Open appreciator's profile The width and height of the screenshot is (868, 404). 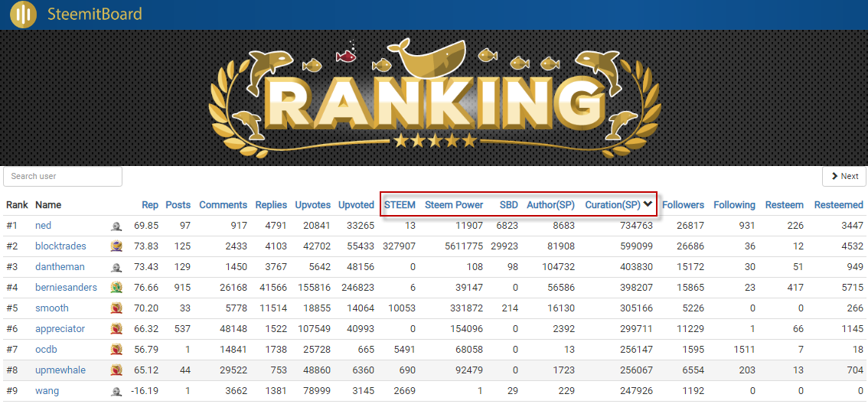coord(60,329)
